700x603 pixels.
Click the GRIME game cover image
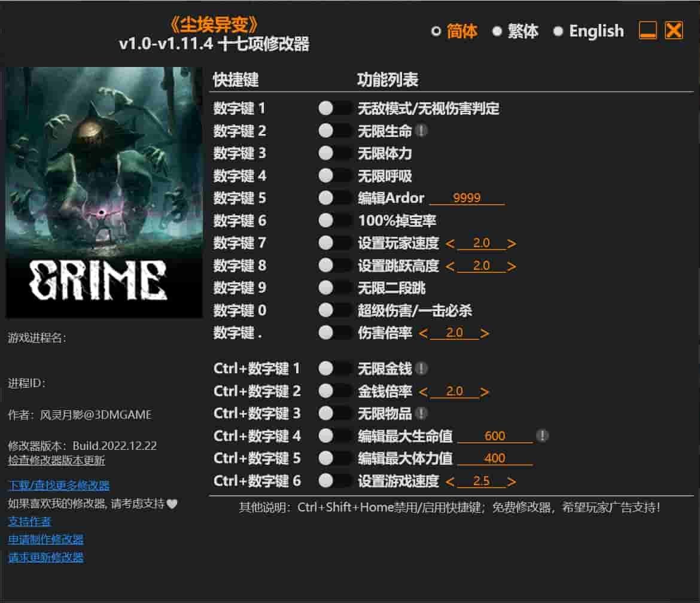(104, 192)
